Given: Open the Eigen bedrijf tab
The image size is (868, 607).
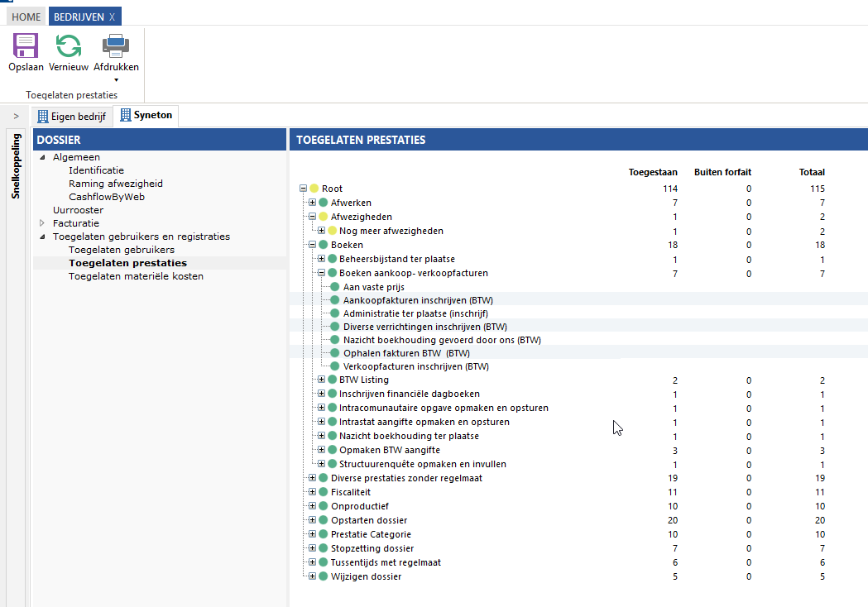Looking at the screenshot, I should 73,116.
